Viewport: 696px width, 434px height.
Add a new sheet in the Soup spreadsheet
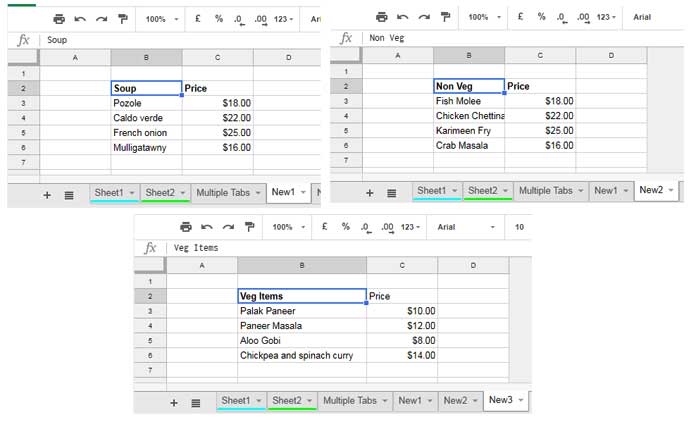pos(47,195)
